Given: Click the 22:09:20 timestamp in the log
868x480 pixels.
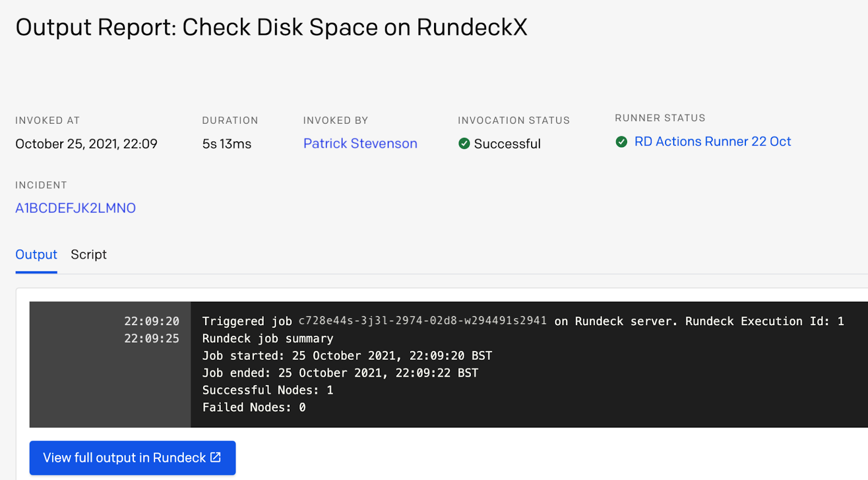Looking at the screenshot, I should pos(151,321).
